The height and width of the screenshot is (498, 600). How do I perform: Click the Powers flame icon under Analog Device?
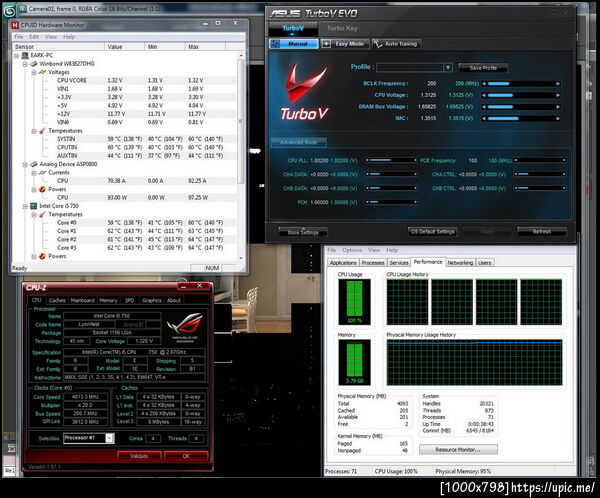42,189
